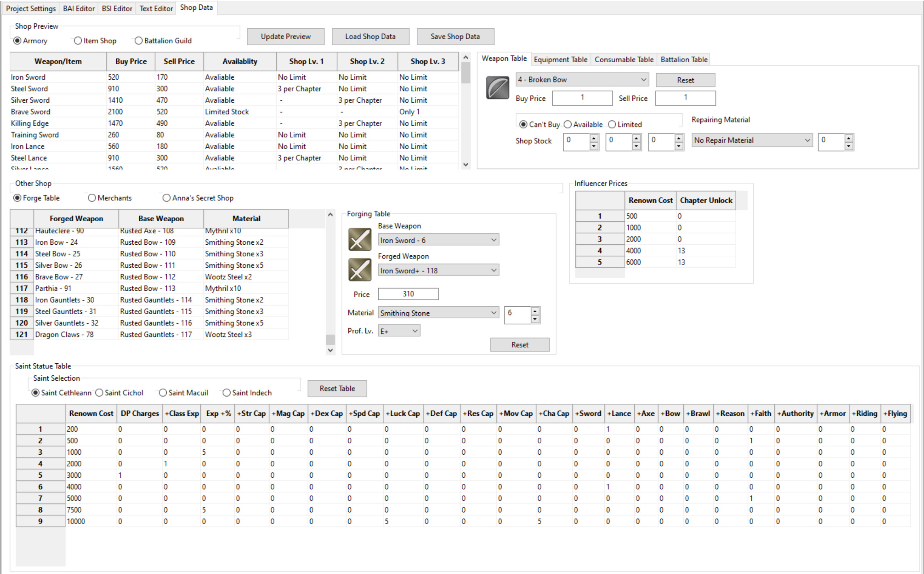The width and height of the screenshot is (924, 574).
Task: Click the forging Price input field
Action: pos(408,294)
